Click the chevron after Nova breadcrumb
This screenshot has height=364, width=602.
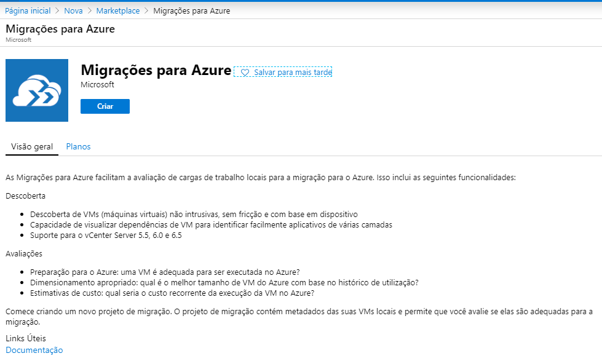pyautogui.click(x=89, y=11)
